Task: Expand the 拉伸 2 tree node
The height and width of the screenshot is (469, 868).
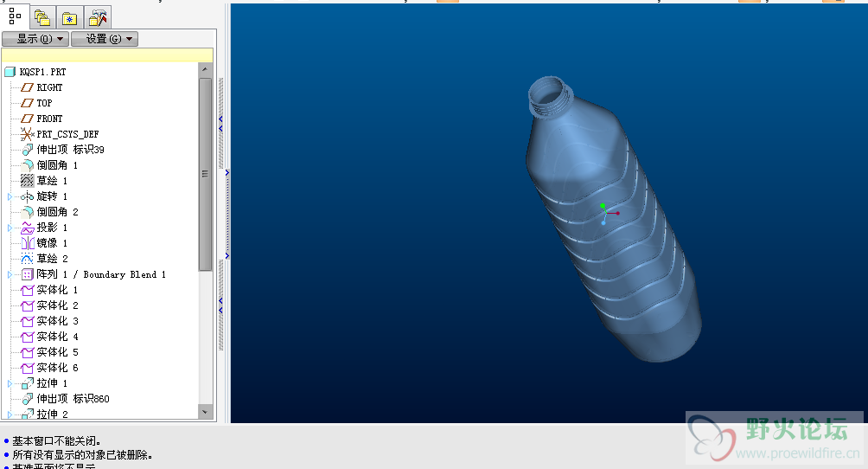Action: 10,414
